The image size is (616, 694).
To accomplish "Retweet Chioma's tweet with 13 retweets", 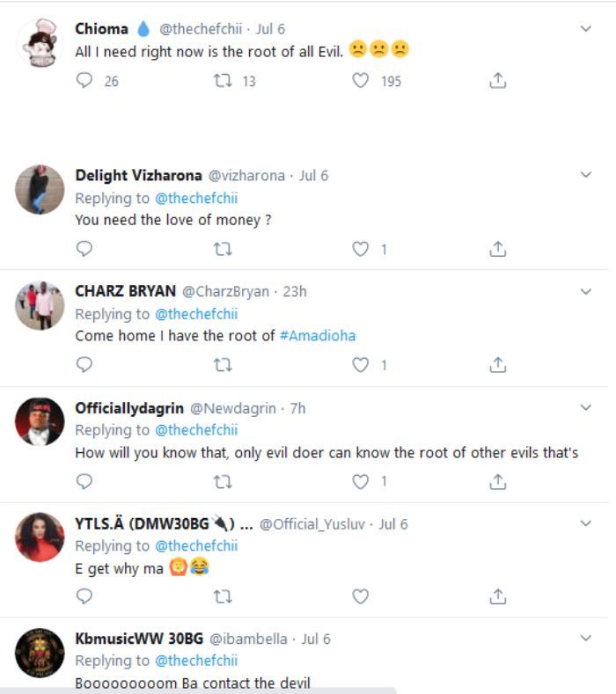I will click(224, 81).
